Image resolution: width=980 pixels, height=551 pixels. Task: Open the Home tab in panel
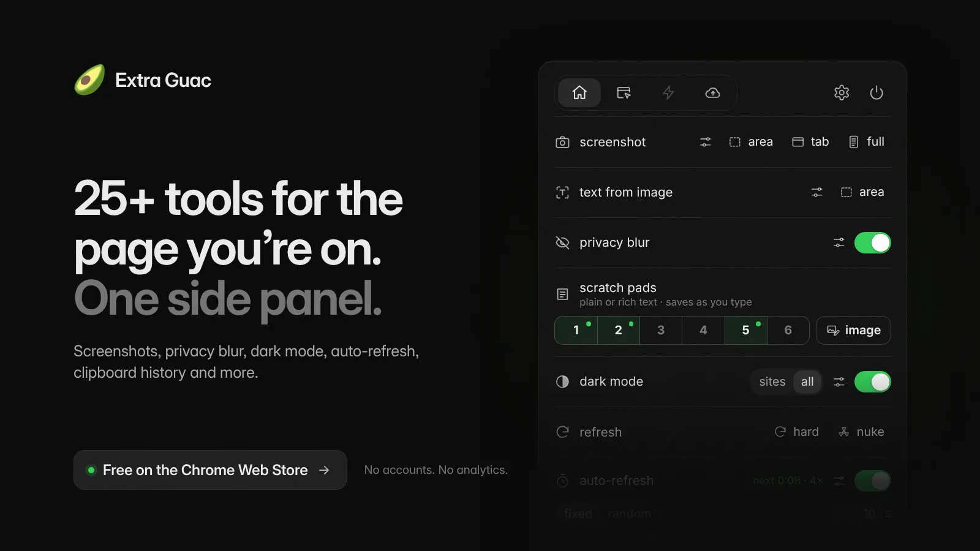coord(579,92)
